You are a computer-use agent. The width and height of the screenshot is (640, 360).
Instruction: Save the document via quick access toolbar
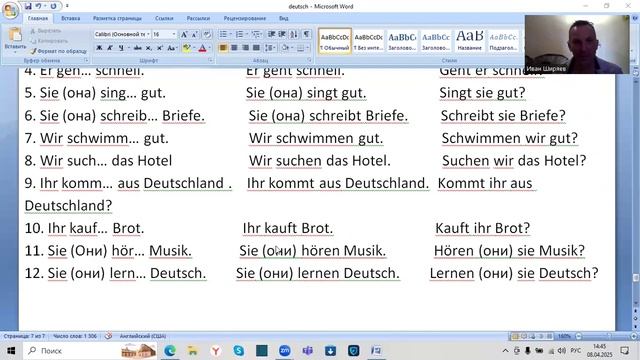click(28, 6)
